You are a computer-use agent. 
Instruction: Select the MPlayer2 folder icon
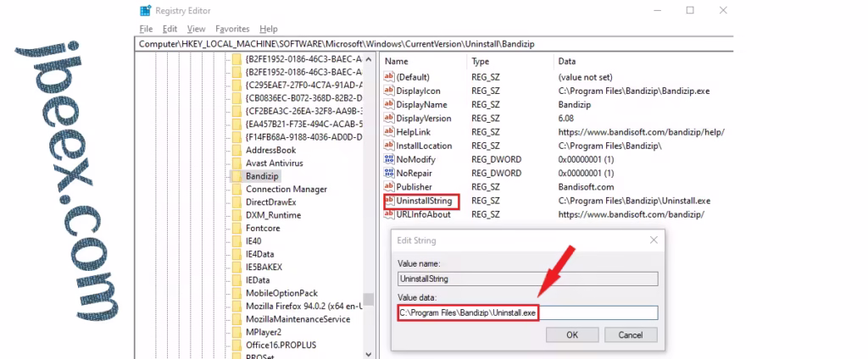pyautogui.click(x=236, y=332)
